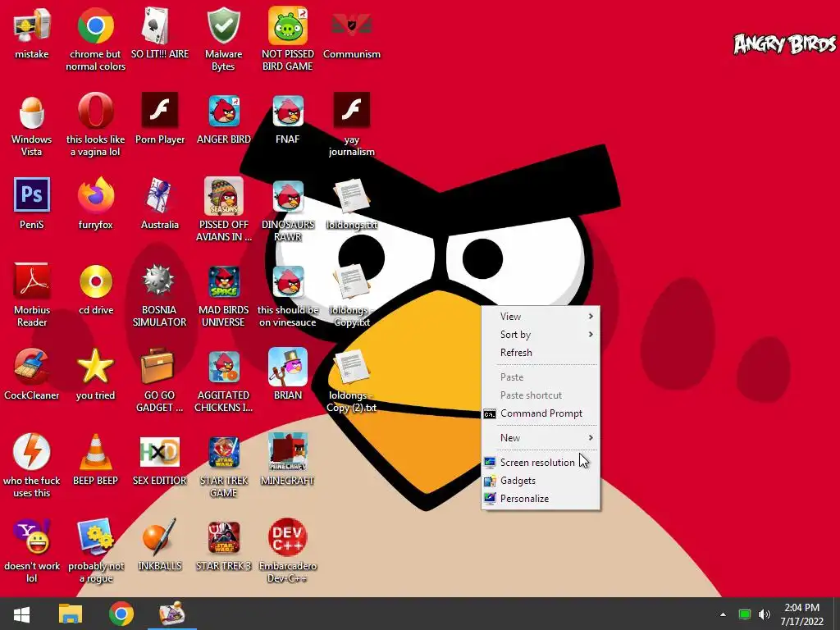The image size is (840, 630).
Task: Click the 'probably not a rogue' gears icon
Action: (95, 536)
